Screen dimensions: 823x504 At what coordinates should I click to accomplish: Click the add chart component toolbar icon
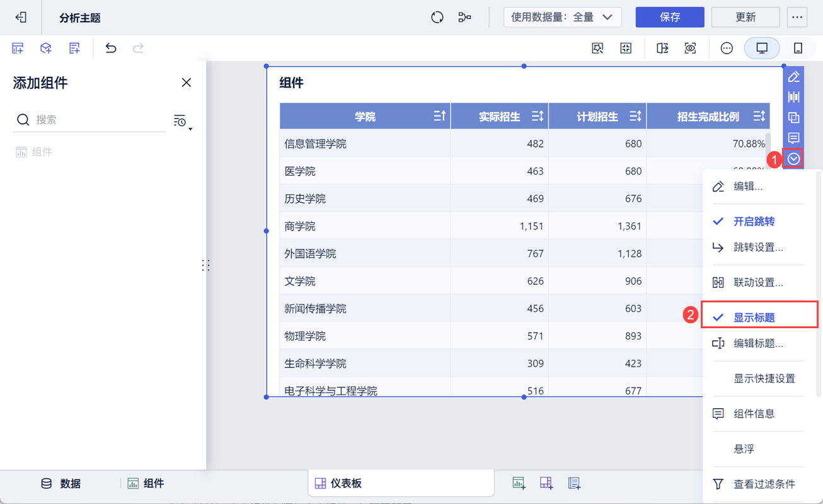tap(18, 48)
